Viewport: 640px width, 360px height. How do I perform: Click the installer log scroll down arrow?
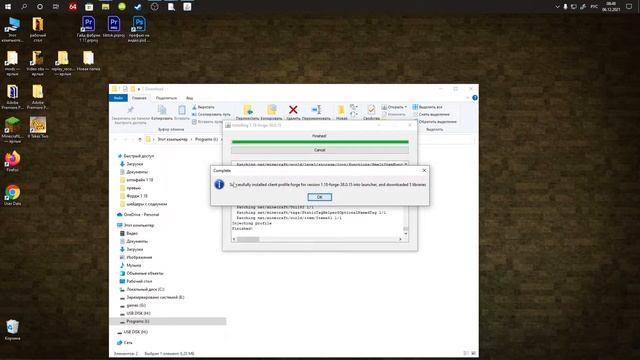coord(405,233)
